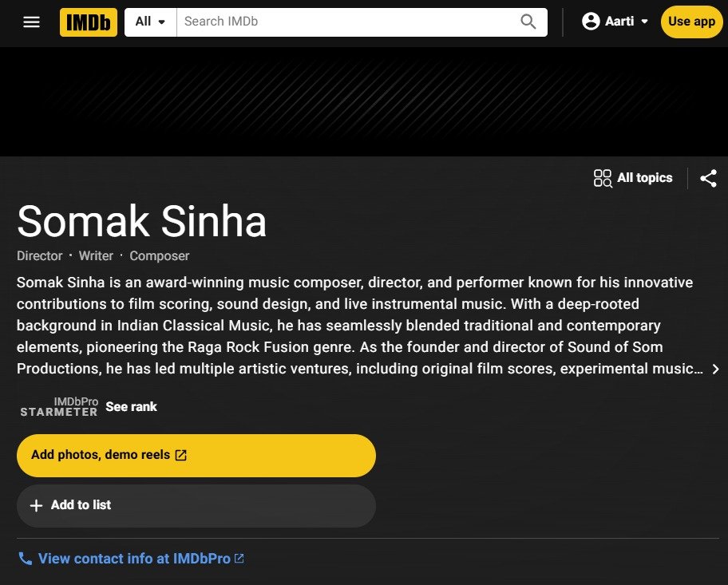Click the All topics menu entry
Image resolution: width=728 pixels, height=585 pixels.
point(644,178)
